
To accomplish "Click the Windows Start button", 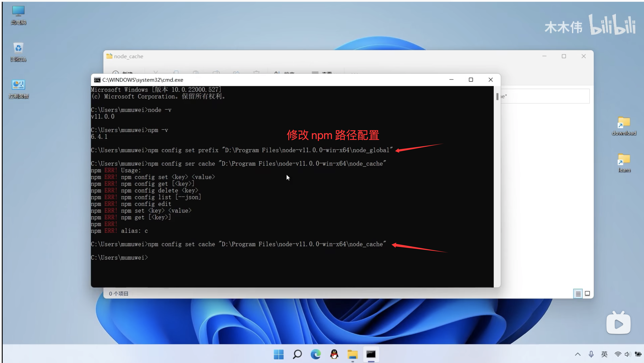I will click(278, 354).
